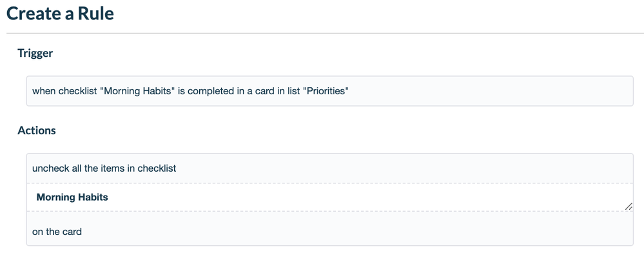
Task: Click "in list" in the trigger sentence
Action: [289, 91]
